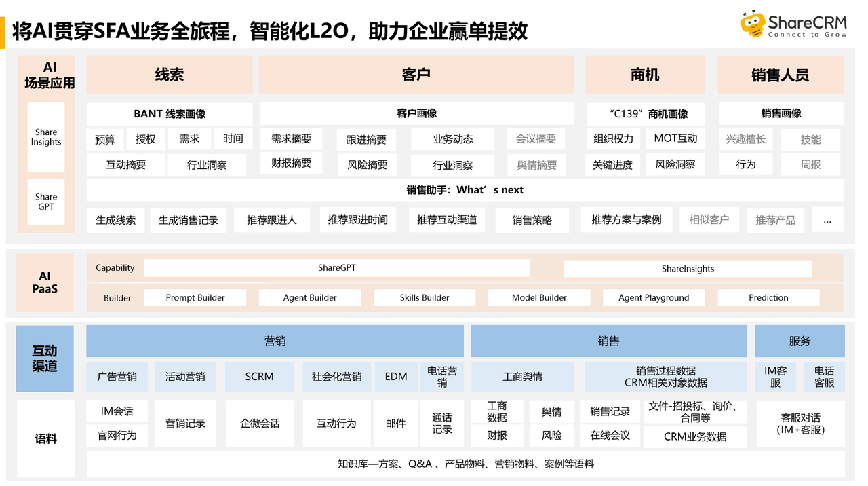Click the "C139" 商机画像 heading
Image resolution: width=868 pixels, height=486 pixels.
(x=646, y=114)
